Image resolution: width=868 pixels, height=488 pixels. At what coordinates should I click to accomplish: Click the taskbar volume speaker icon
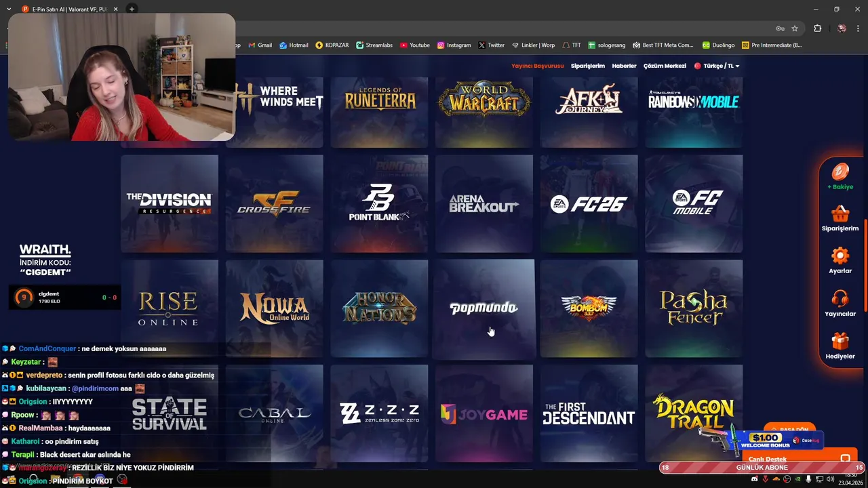click(831, 479)
